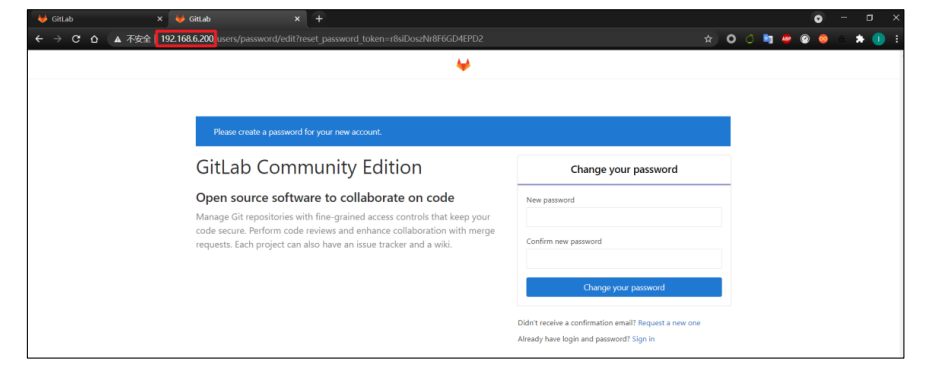Click the gray ring extension icon
Screen dimensions: 928x370
(732, 39)
